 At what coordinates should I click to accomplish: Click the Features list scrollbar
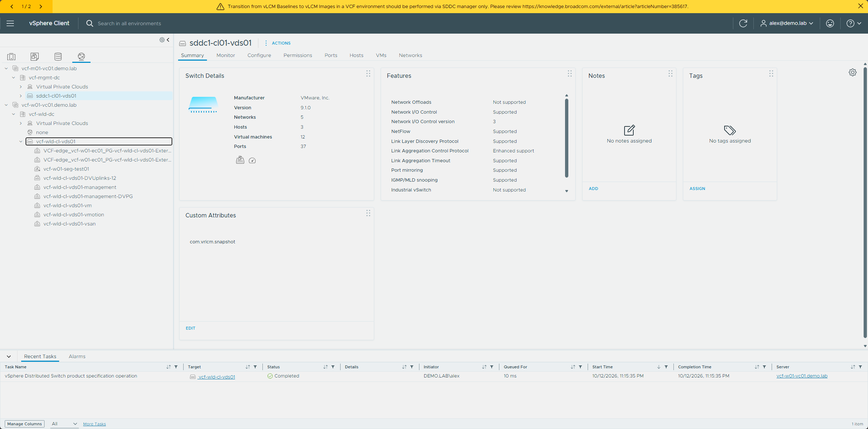566,138
